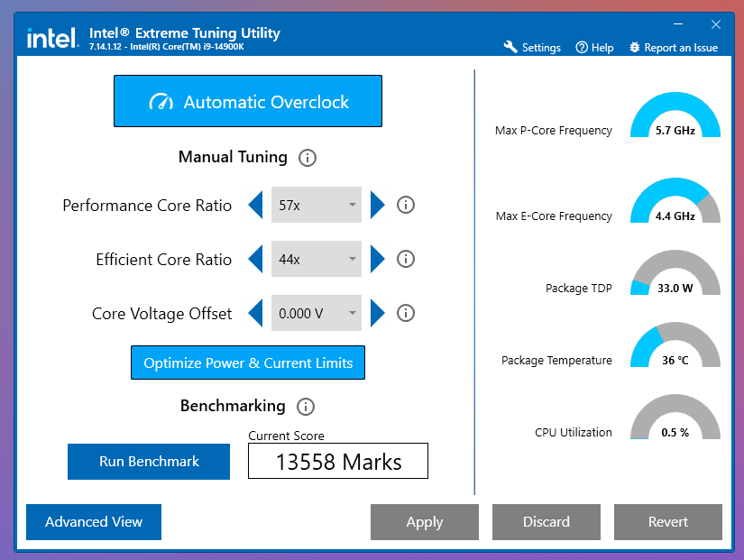Click the Apply button

point(425,522)
